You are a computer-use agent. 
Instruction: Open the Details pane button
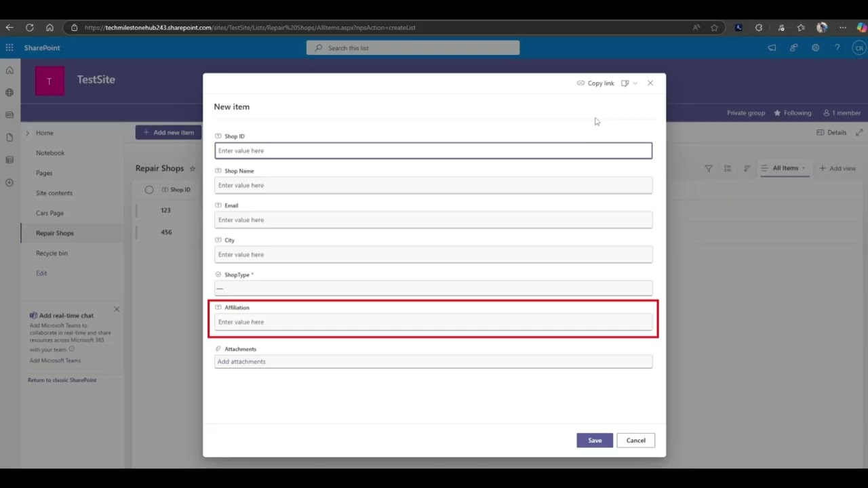(831, 133)
